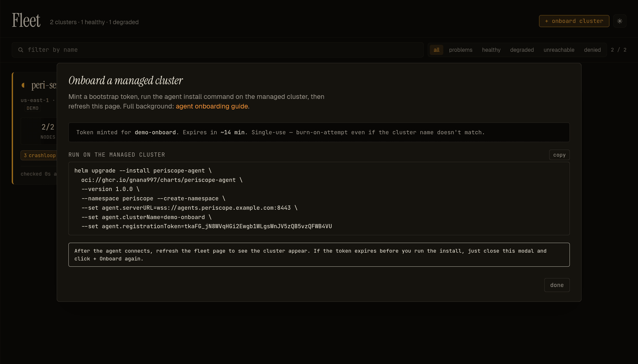Click the Fleet page title

point(26,20)
